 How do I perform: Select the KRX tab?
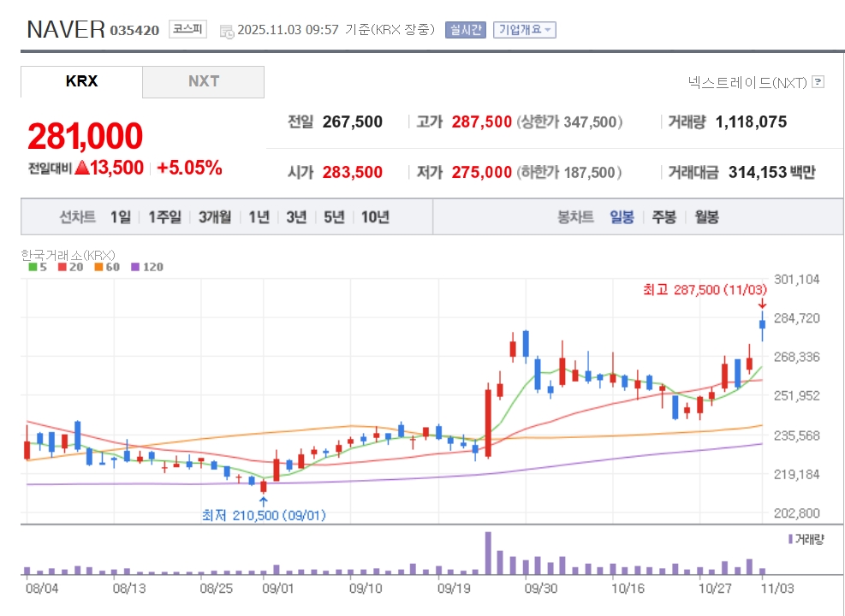(81, 81)
